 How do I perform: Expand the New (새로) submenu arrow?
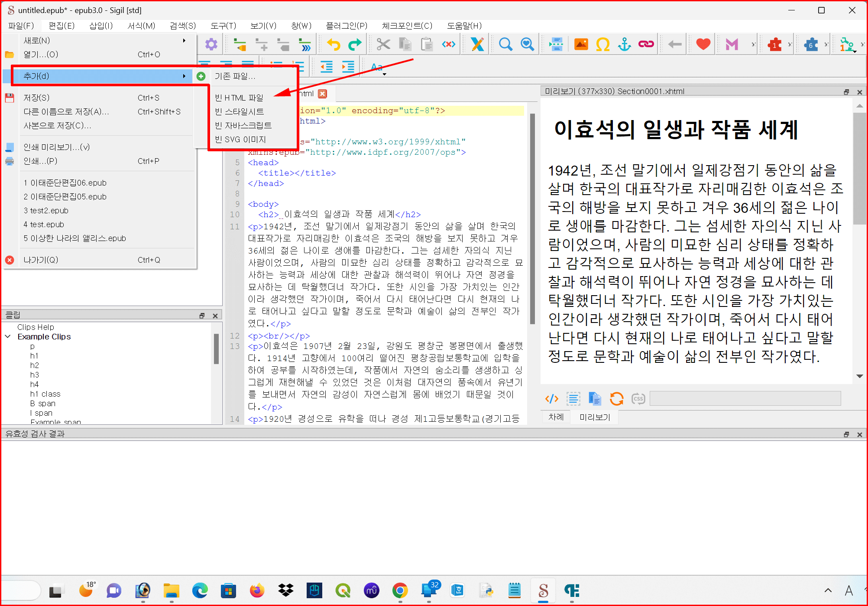click(184, 40)
